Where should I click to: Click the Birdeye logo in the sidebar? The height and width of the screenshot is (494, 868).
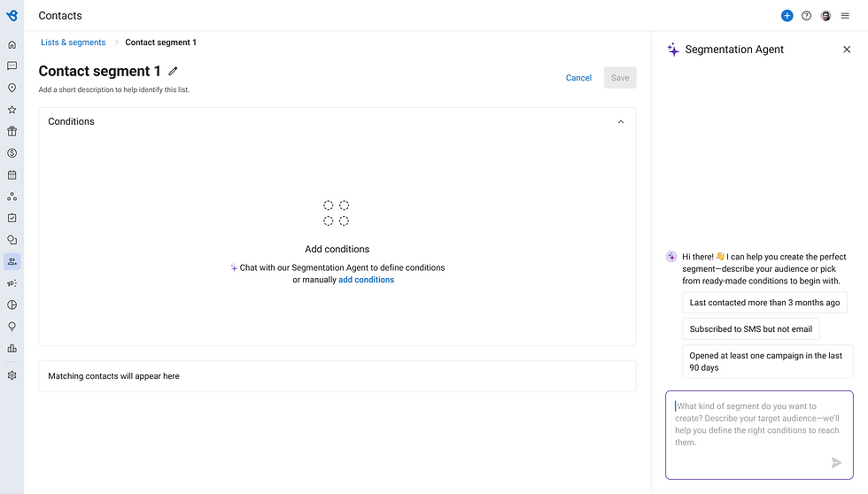[x=12, y=15]
